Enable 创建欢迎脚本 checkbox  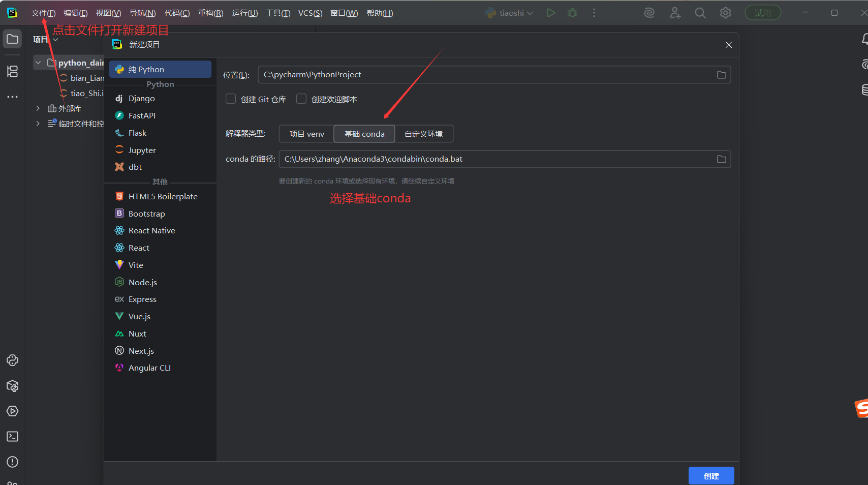(301, 99)
